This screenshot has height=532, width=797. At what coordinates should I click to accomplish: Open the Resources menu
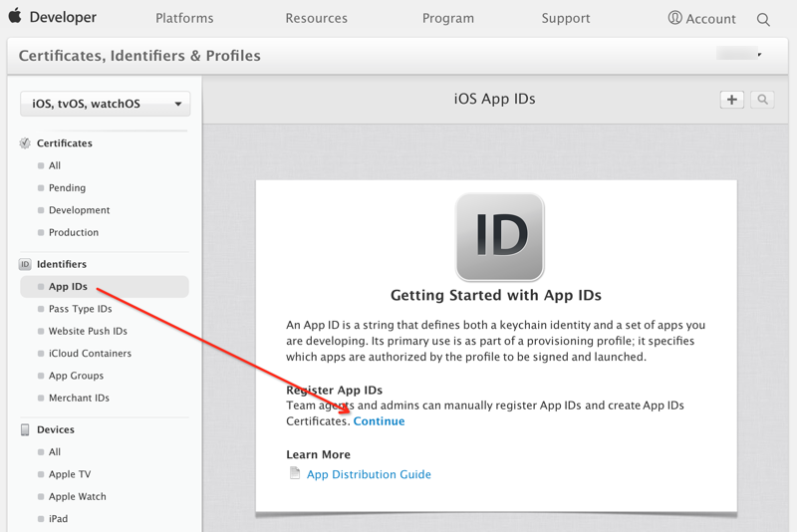pos(316,18)
